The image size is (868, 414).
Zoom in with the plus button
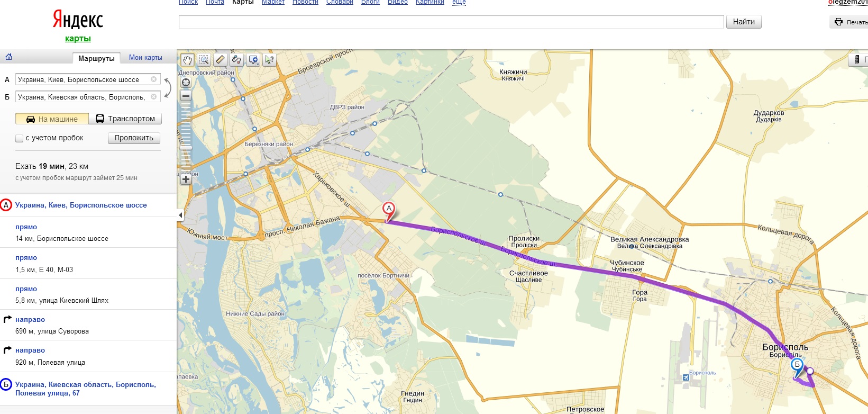pyautogui.click(x=186, y=179)
